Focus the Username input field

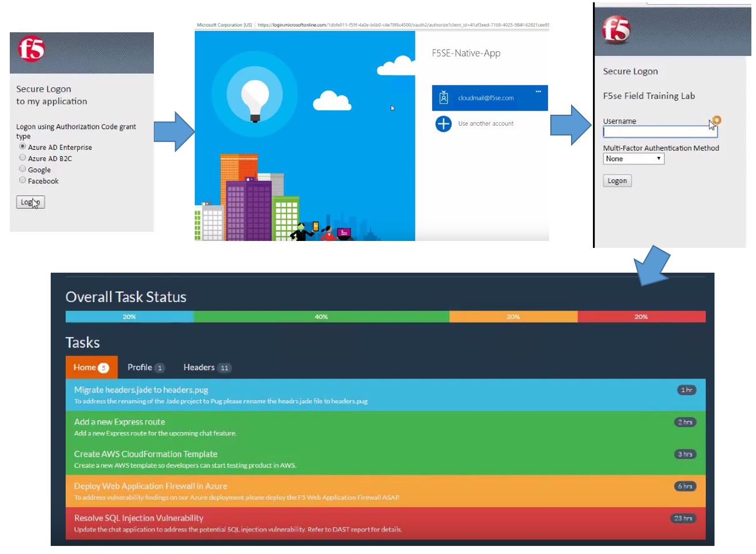[x=660, y=132]
